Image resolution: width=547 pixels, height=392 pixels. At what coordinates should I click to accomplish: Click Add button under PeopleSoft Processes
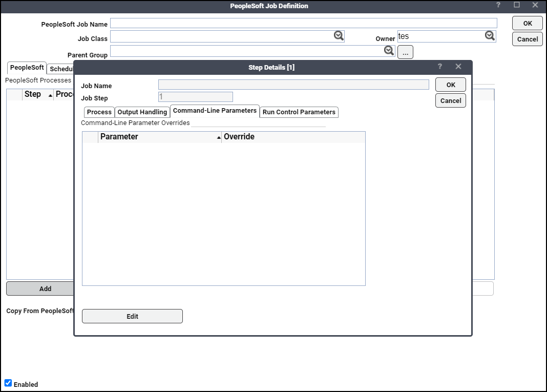coord(40,288)
